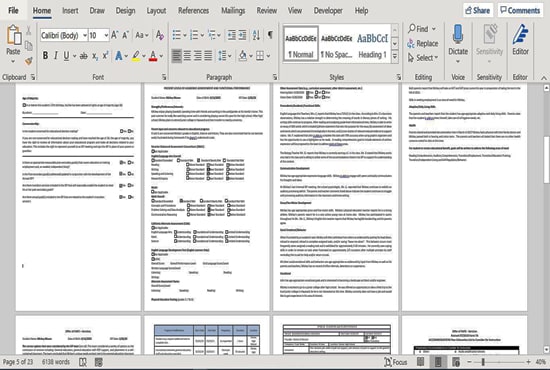550x370 pixels.
Task: Open the font size dropdown
Action: (106, 35)
